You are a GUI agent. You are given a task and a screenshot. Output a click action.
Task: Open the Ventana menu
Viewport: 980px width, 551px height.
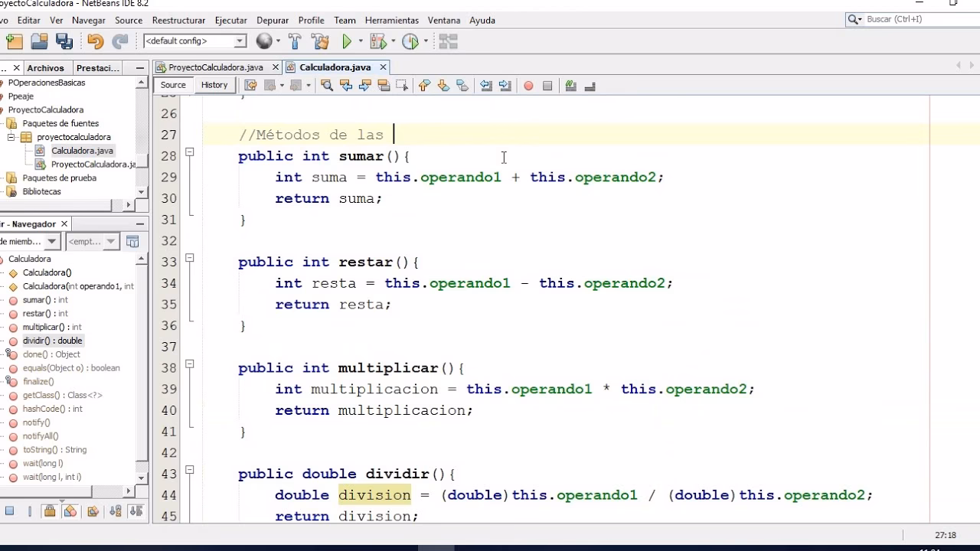click(x=444, y=20)
